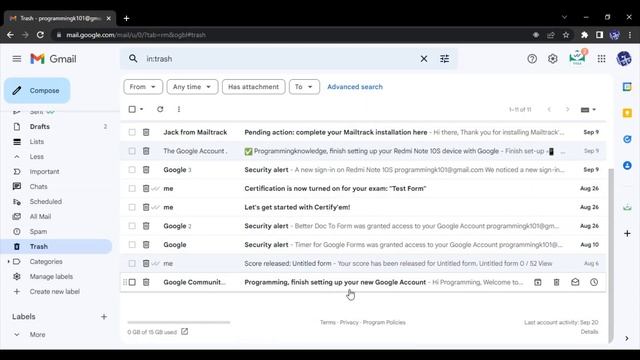Open the Any time filter dropdown

(x=192, y=87)
